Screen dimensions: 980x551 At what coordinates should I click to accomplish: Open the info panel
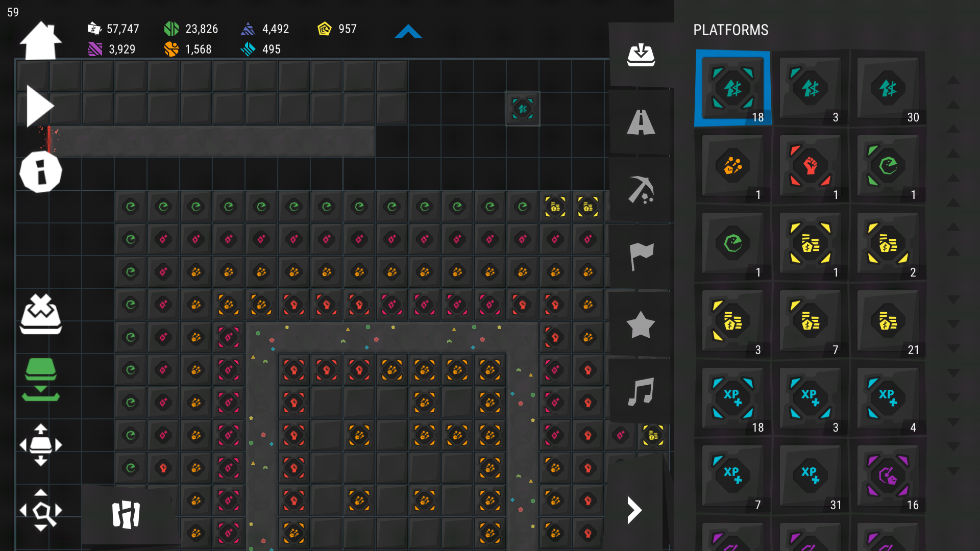tap(40, 172)
